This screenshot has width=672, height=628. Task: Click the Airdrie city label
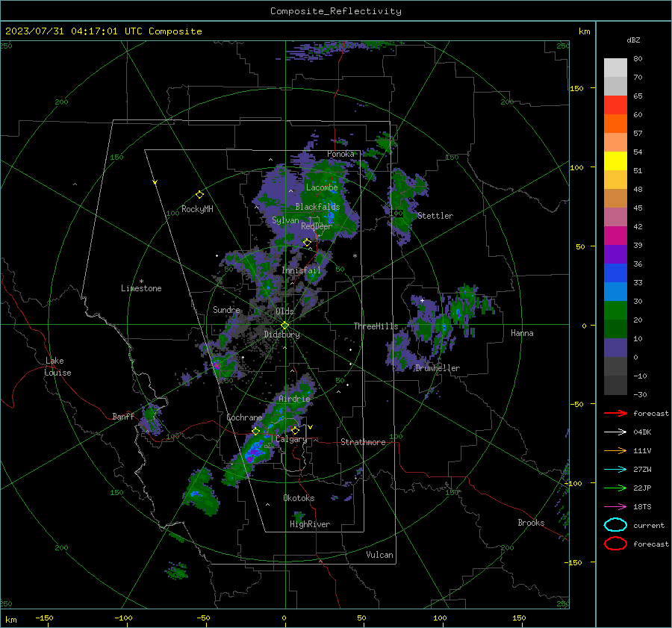click(x=294, y=399)
